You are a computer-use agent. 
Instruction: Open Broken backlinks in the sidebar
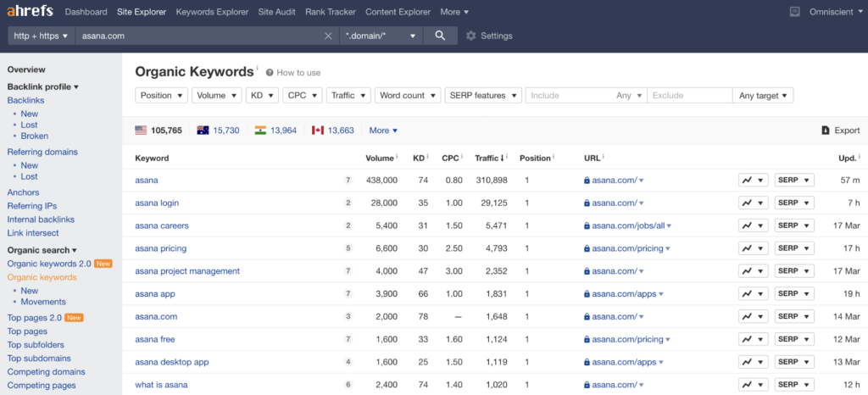point(34,136)
